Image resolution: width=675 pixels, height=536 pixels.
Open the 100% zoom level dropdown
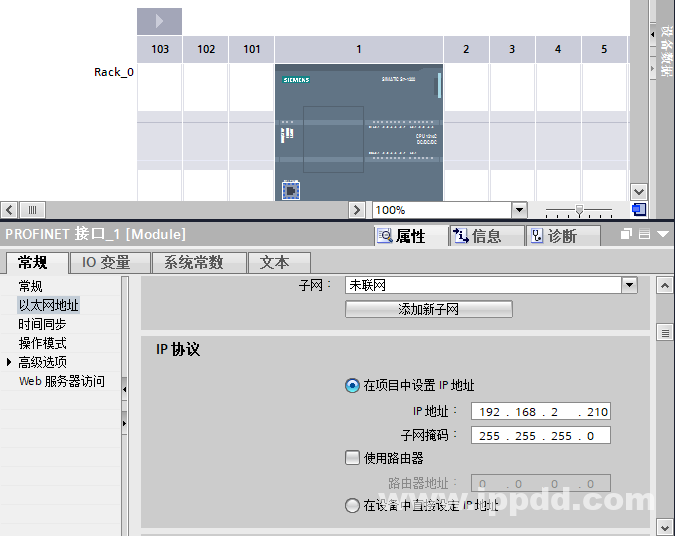(519, 210)
